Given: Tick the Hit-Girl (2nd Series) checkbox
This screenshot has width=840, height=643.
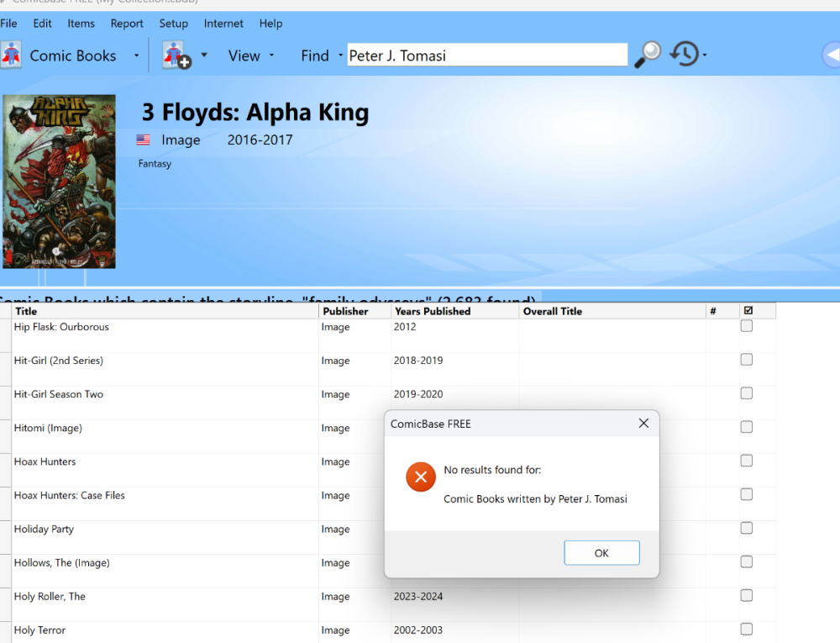Looking at the screenshot, I should [x=746, y=361].
